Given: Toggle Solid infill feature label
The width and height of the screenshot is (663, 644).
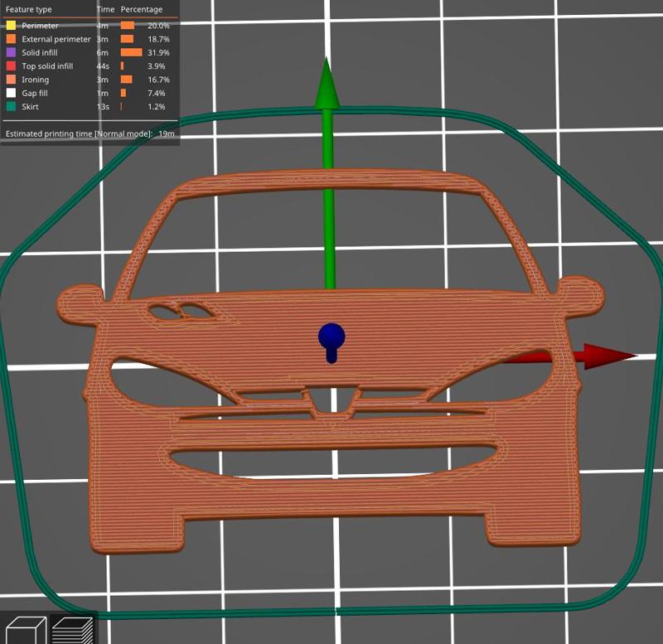Looking at the screenshot, I should (x=40, y=52).
